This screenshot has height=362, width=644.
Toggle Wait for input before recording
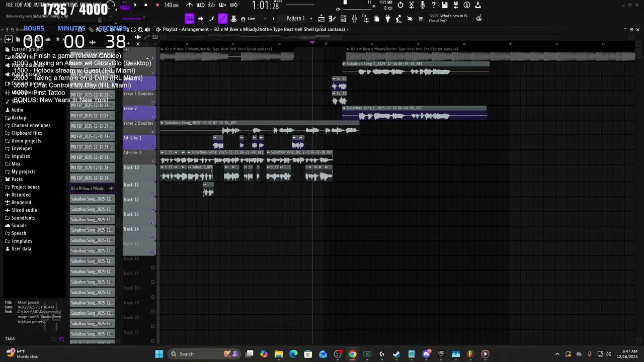[200, 5]
